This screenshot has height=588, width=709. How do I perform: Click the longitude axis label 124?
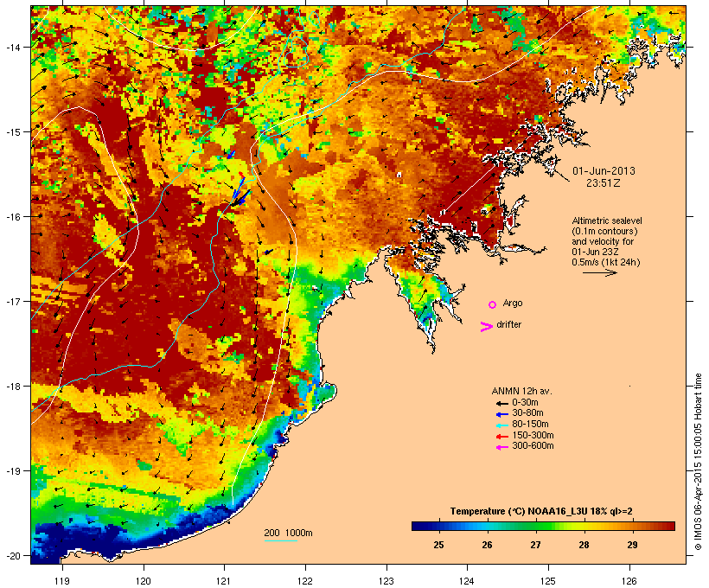click(468, 581)
